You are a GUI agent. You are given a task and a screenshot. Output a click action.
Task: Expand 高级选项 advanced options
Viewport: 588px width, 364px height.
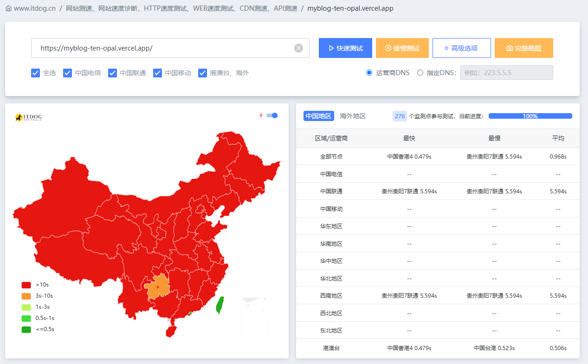461,48
